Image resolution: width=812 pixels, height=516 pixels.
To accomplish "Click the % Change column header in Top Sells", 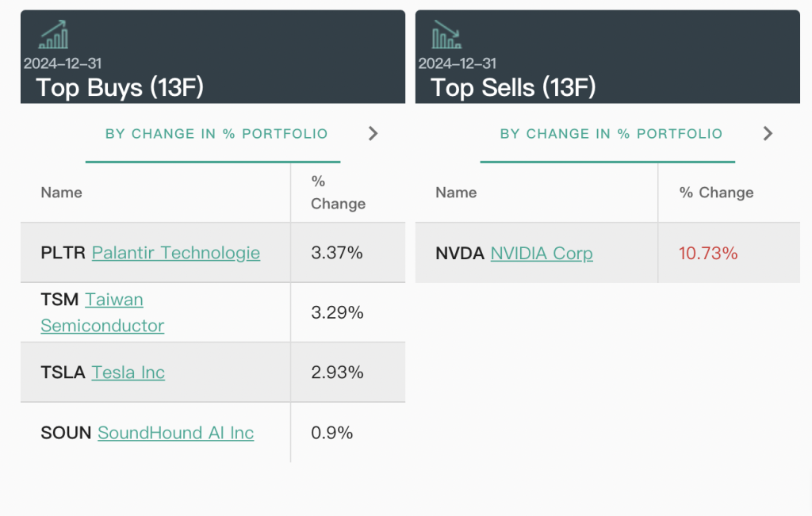I will [716, 193].
